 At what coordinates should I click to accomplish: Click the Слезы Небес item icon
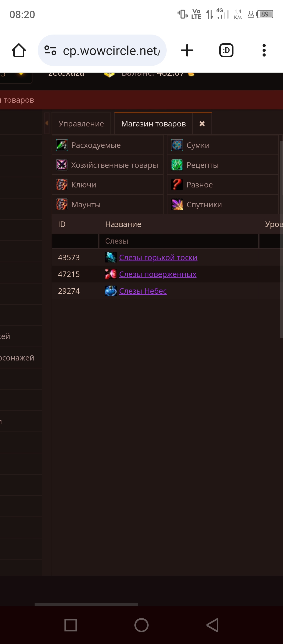coord(111,291)
